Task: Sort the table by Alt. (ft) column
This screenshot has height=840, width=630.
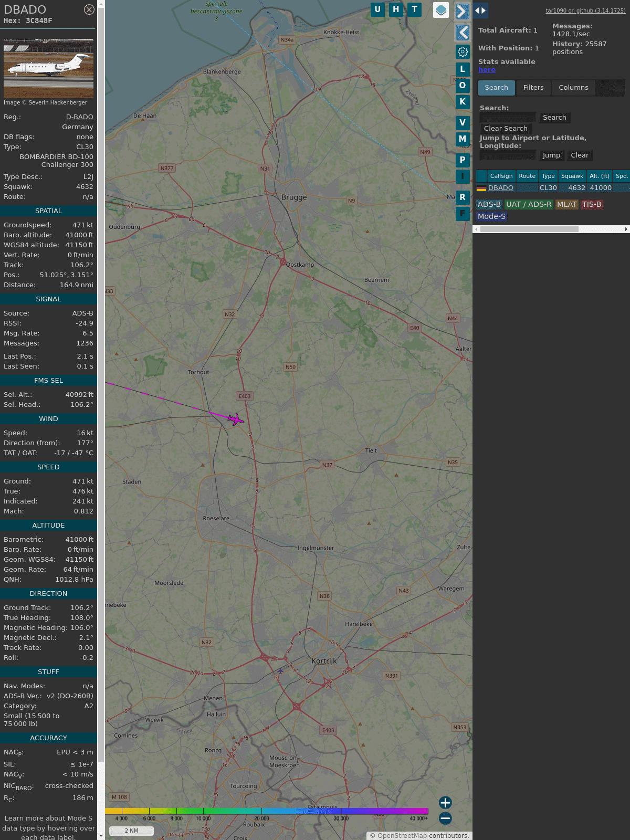Action: click(600, 176)
